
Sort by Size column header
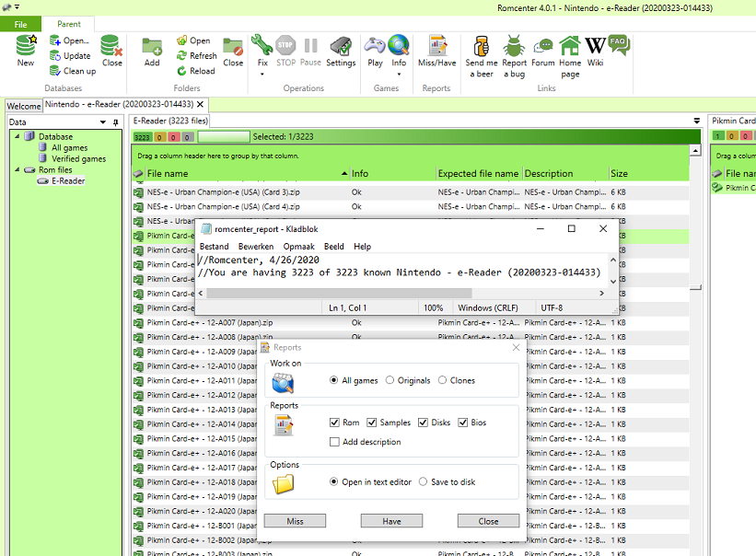[648, 173]
